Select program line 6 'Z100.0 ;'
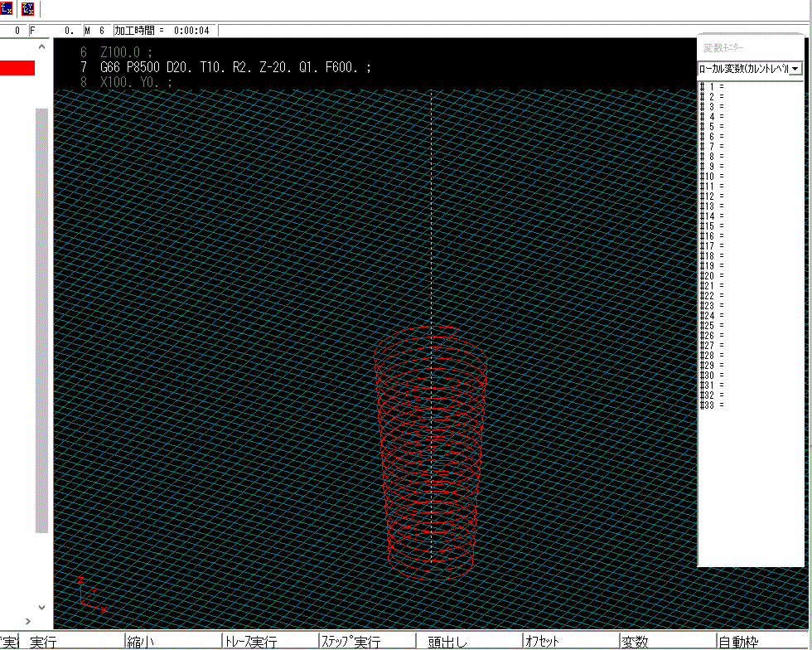Screen dimensions: 812x650 (x=117, y=52)
